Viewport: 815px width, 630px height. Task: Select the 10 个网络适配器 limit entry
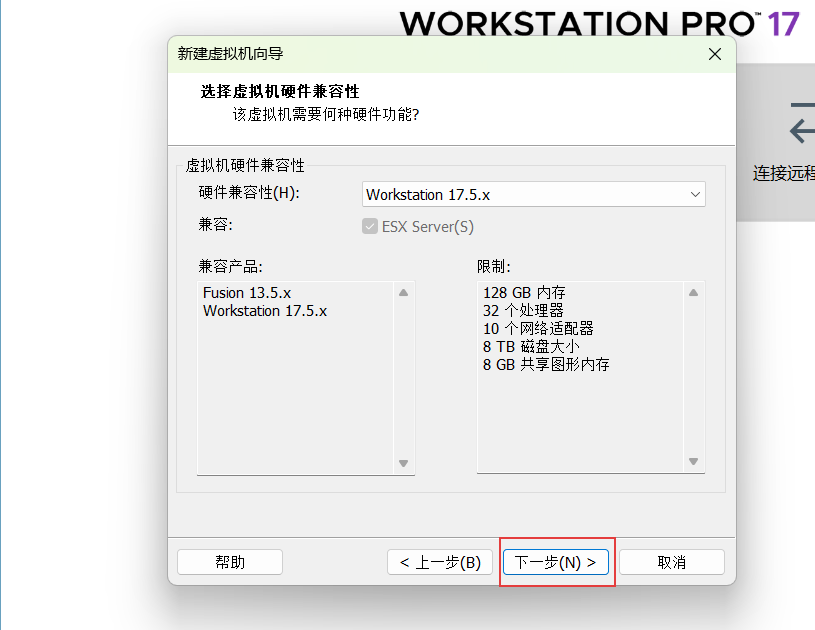point(538,329)
